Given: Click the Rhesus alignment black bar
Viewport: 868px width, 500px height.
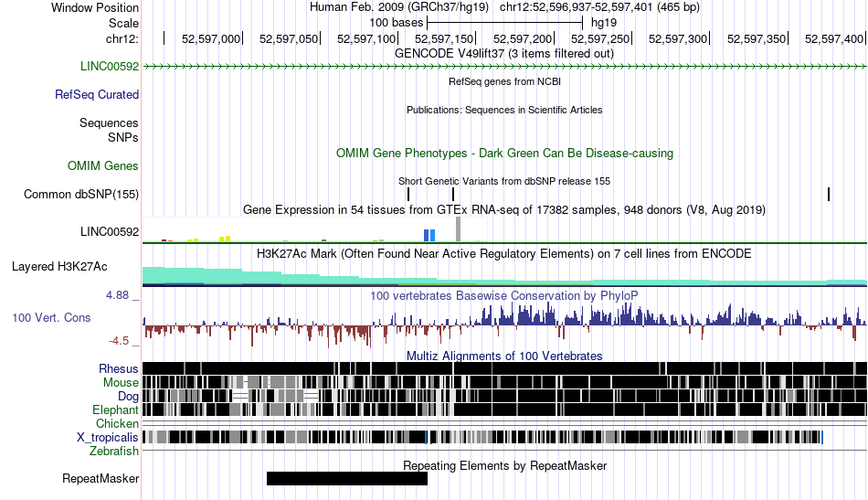Looking at the screenshot, I should pos(504,368).
